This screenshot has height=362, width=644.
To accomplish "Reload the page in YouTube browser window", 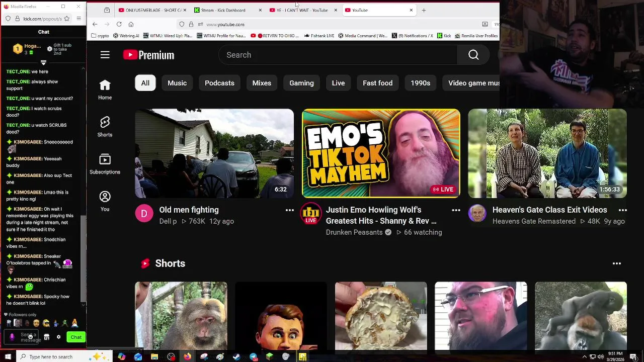I will tap(119, 24).
